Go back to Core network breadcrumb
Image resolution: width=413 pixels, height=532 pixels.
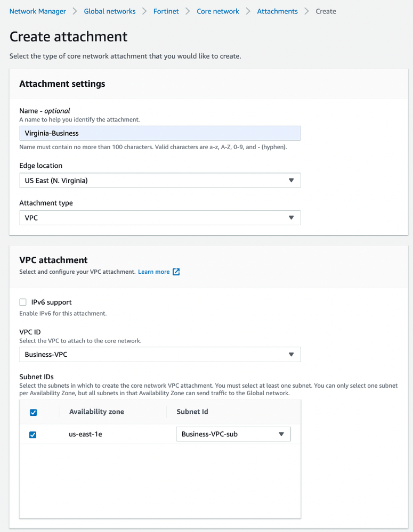218,11
